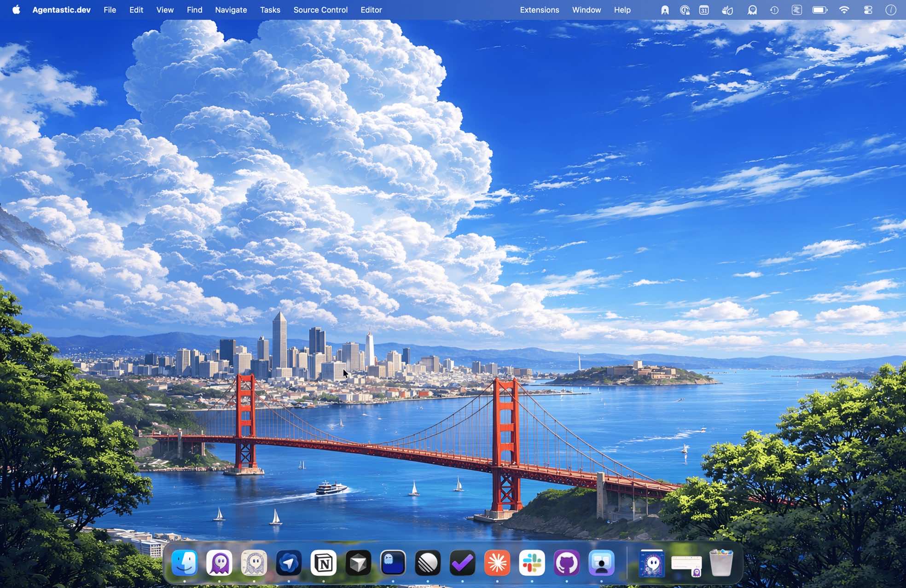The height and width of the screenshot is (588, 906).
Task: Open the Tasks menu
Action: coord(270,10)
